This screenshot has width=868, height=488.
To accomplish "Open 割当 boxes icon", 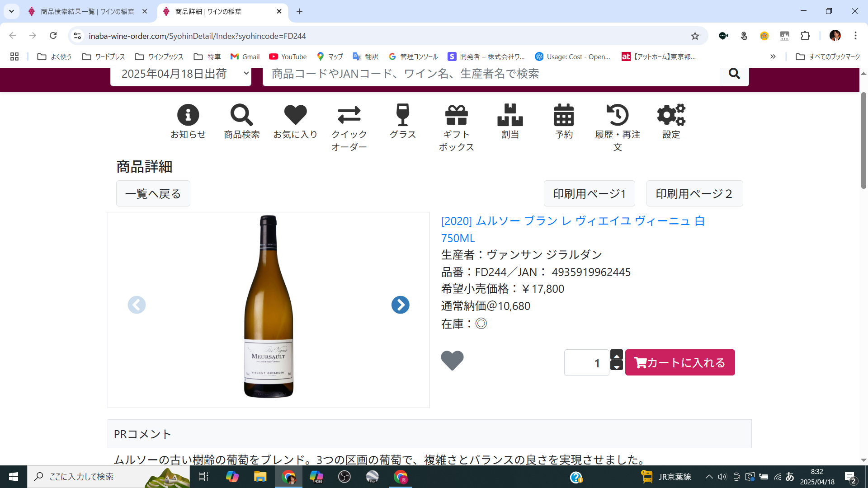I will (510, 115).
